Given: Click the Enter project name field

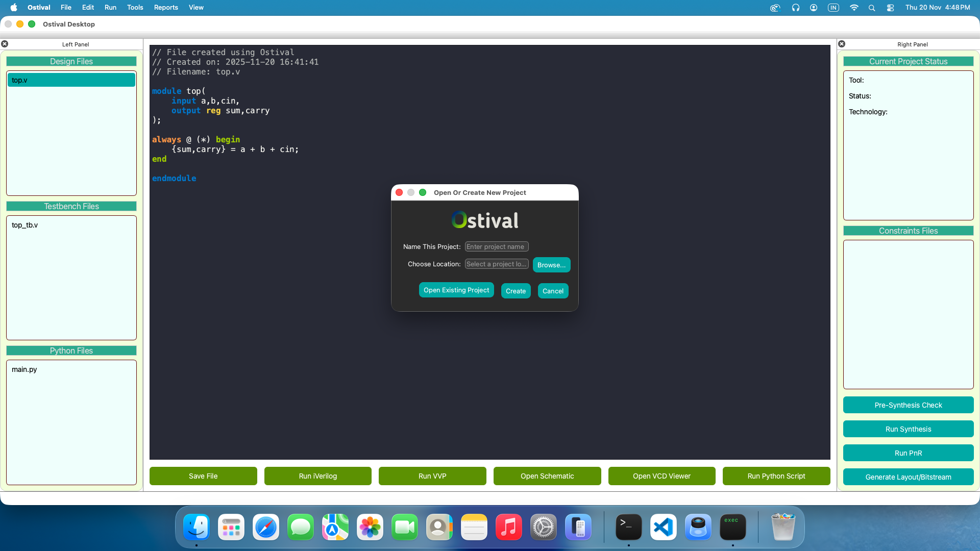Looking at the screenshot, I should tap(496, 246).
